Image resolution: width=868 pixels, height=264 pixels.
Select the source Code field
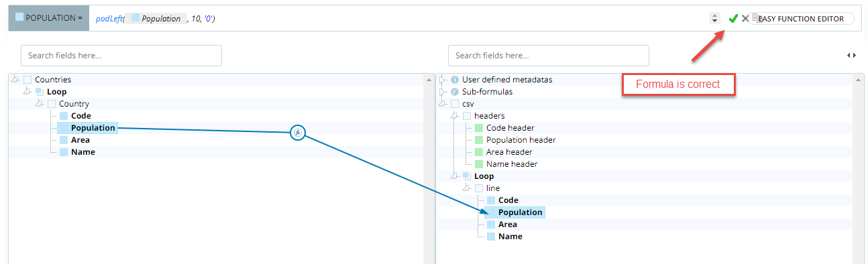(81, 116)
